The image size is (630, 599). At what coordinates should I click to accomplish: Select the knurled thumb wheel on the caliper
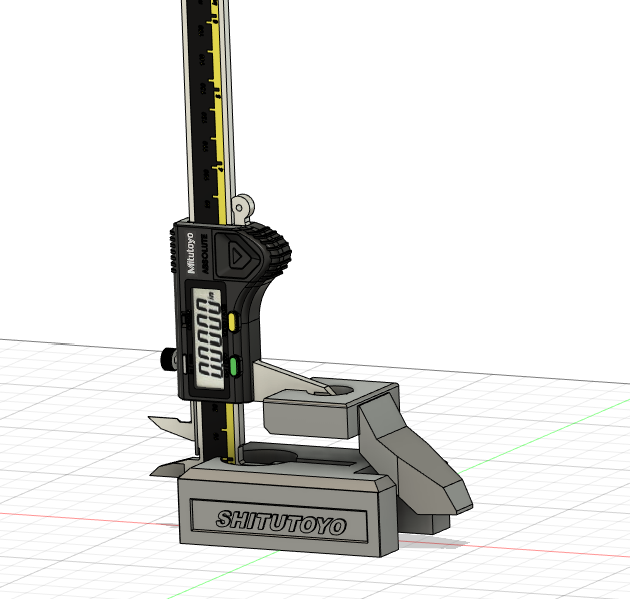tap(279, 252)
